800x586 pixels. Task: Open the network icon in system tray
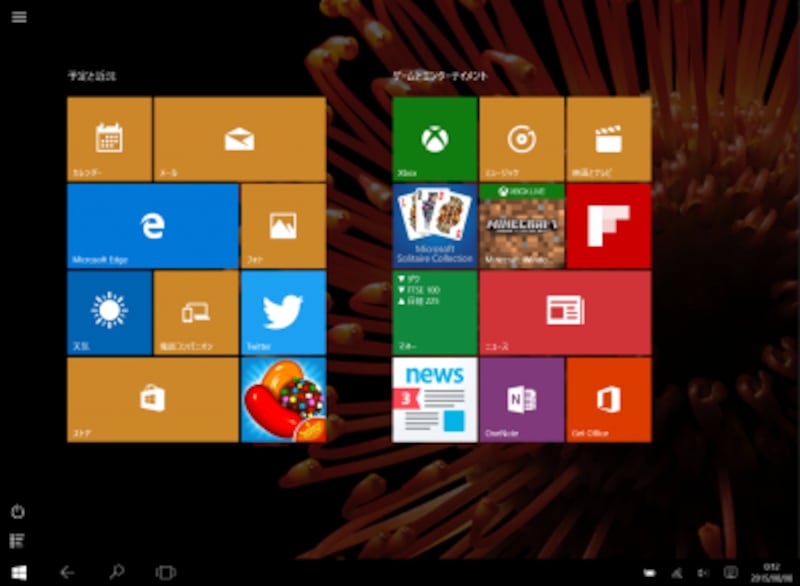click(677, 573)
